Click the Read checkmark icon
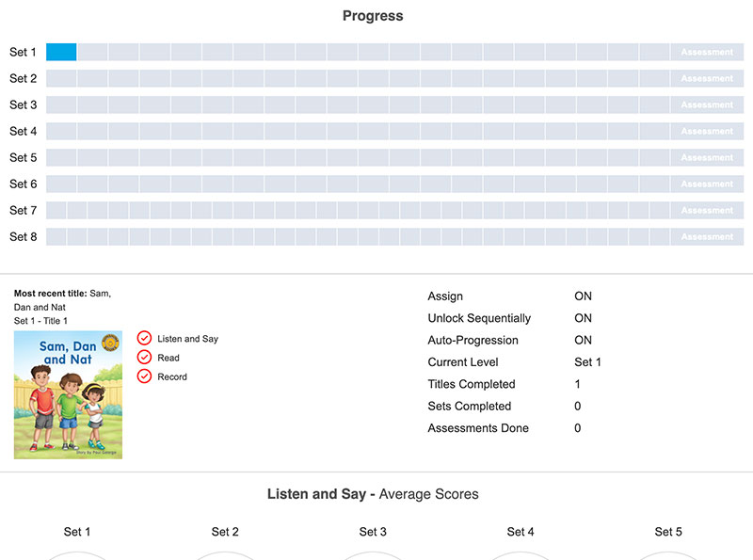The width and height of the screenshot is (753, 560). click(x=144, y=358)
